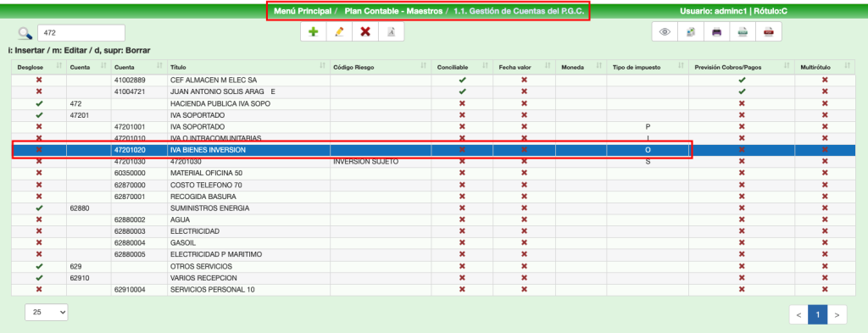
Task: Click the pencil Edit icon
Action: 339,32
